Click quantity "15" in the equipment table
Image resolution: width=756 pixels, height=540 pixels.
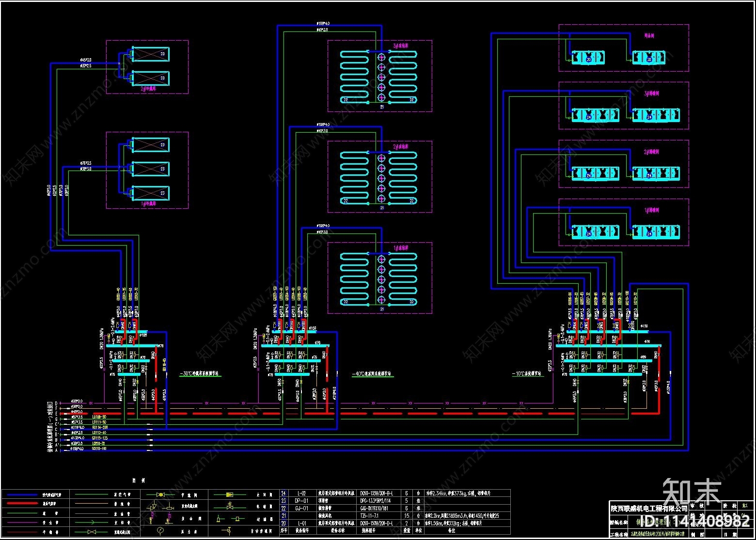407,516
